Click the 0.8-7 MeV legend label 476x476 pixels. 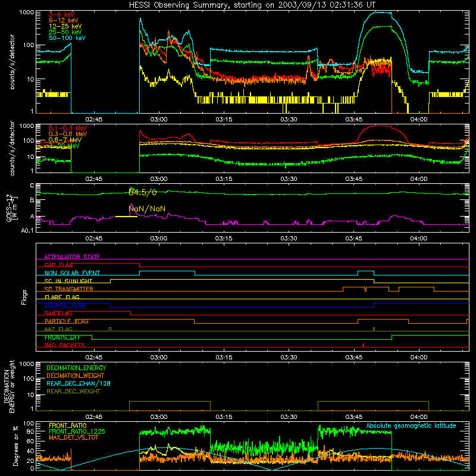(65, 140)
